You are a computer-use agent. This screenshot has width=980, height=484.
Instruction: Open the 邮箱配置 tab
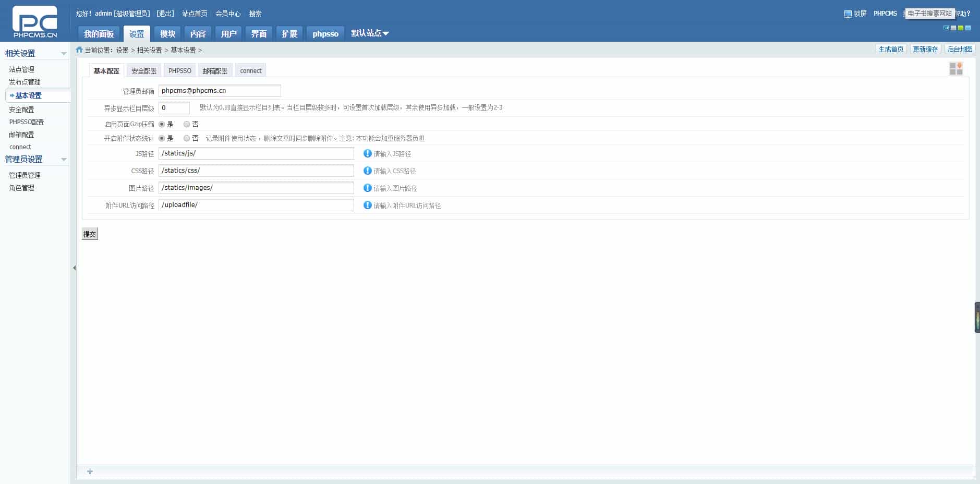(215, 70)
